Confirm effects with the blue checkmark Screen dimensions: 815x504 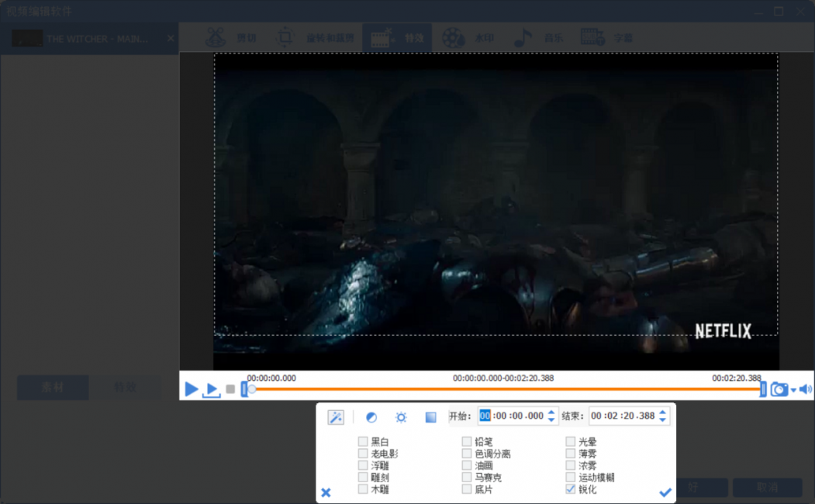[665, 492]
